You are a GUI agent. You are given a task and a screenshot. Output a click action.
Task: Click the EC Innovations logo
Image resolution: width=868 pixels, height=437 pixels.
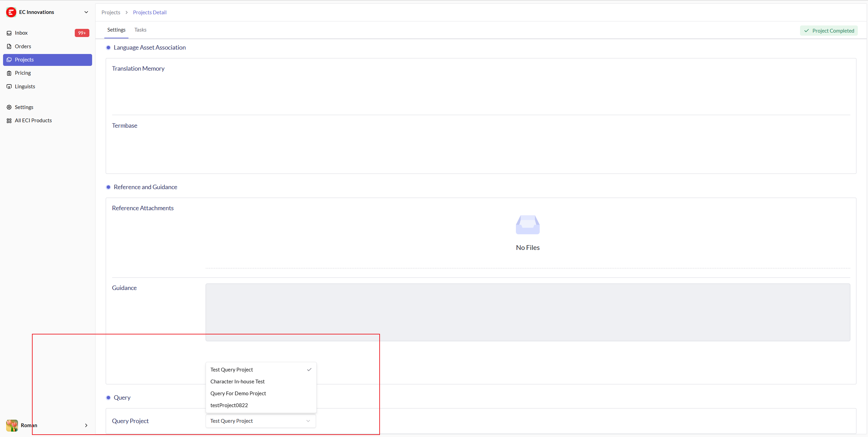click(11, 12)
